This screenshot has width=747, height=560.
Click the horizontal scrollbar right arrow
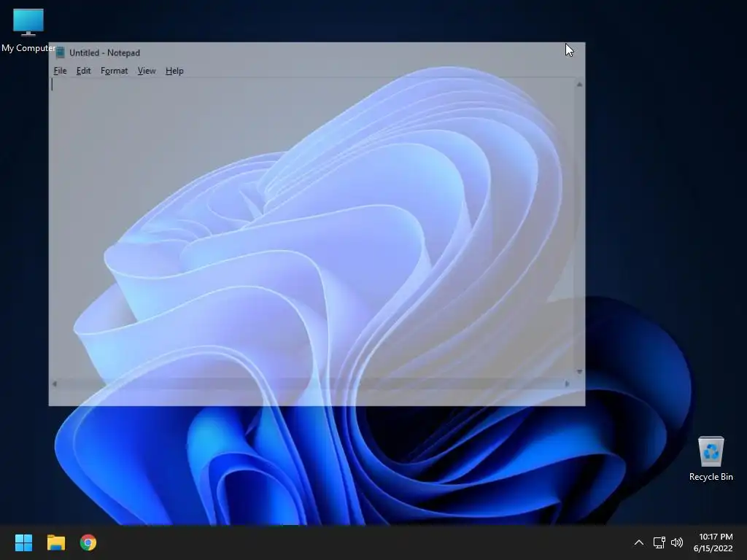point(567,384)
